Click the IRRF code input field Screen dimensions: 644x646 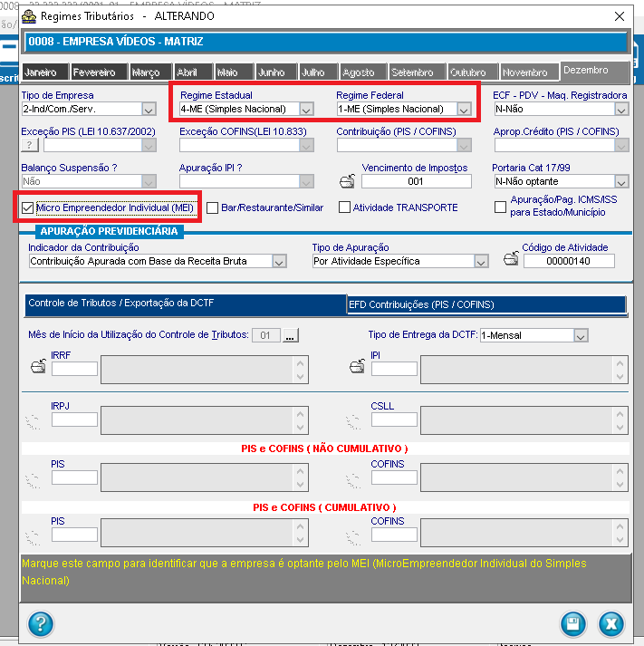pos(74,369)
